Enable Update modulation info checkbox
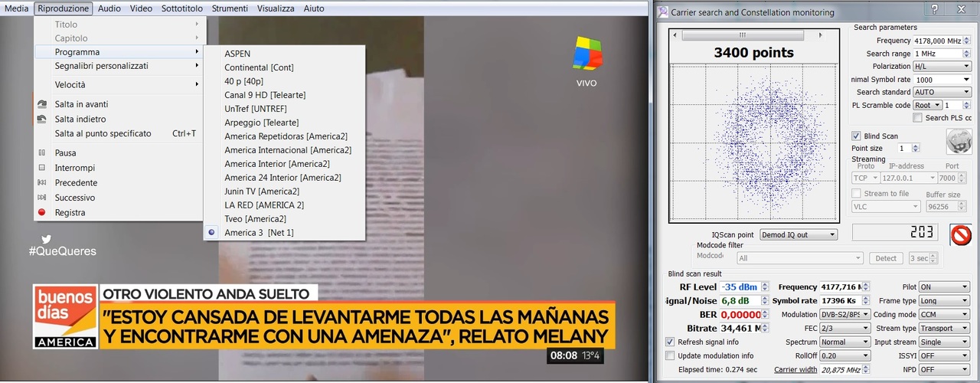Image resolution: width=980 pixels, height=383 pixels. tap(671, 355)
